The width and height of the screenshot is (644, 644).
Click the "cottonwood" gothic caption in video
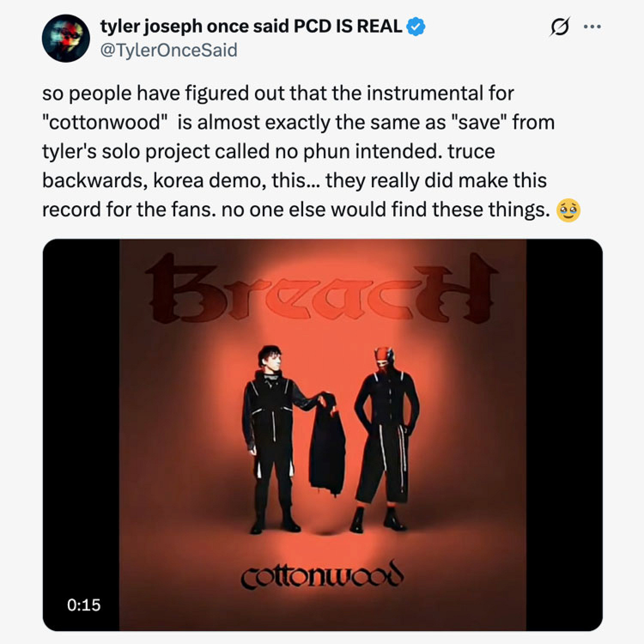tap(322, 575)
